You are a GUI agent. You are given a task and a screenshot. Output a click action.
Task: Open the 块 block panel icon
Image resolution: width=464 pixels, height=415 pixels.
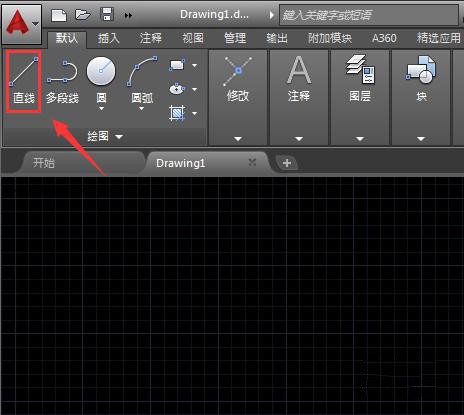point(421,79)
